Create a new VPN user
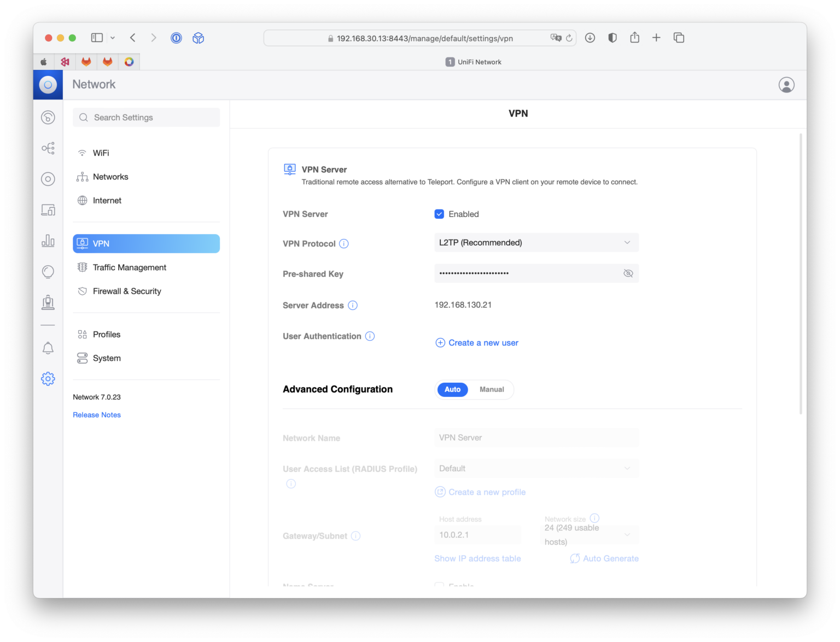The image size is (840, 642). (x=476, y=342)
